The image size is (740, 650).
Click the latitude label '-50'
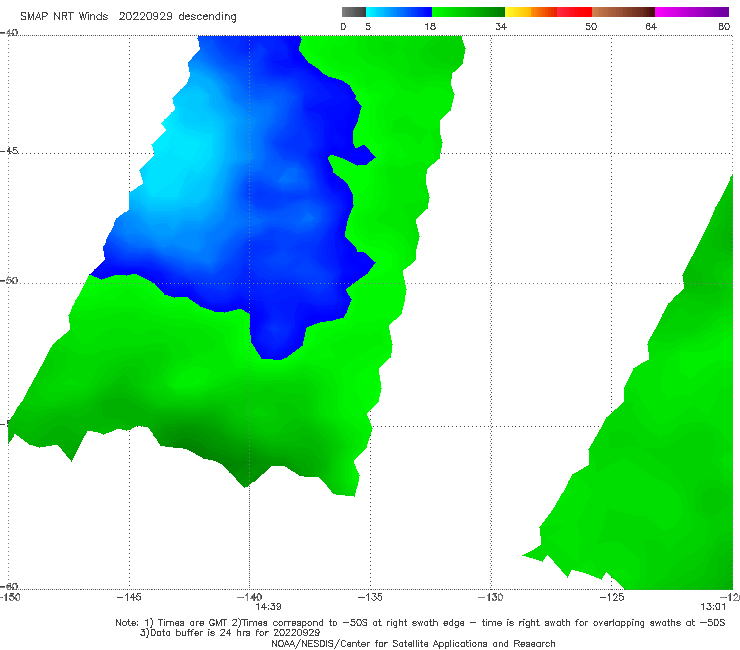(x=9, y=280)
